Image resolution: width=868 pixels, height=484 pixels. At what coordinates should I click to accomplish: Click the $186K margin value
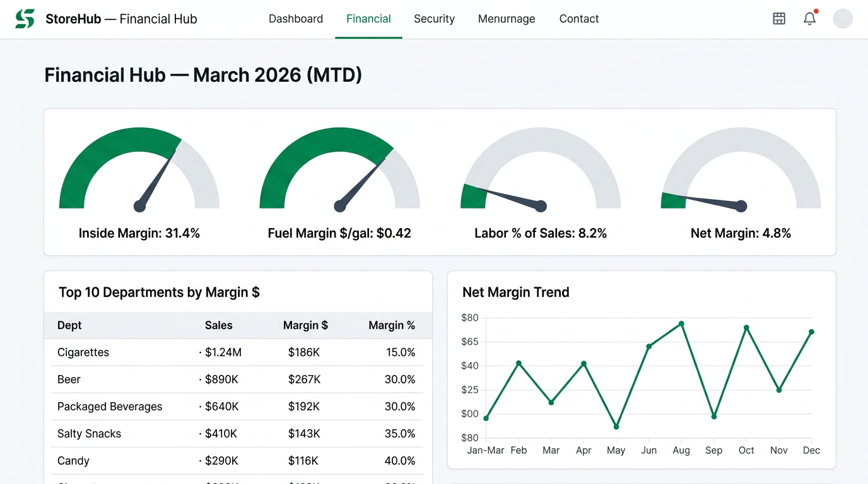[304, 352]
